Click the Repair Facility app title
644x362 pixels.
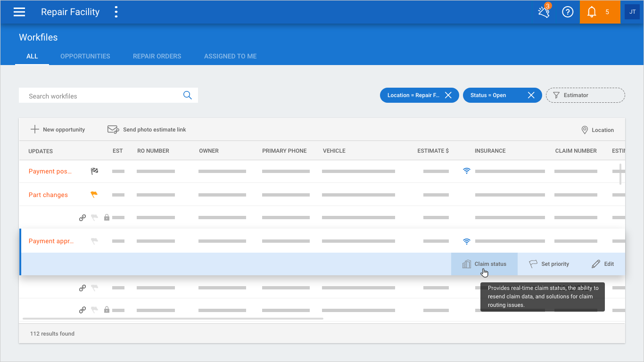pos(70,12)
